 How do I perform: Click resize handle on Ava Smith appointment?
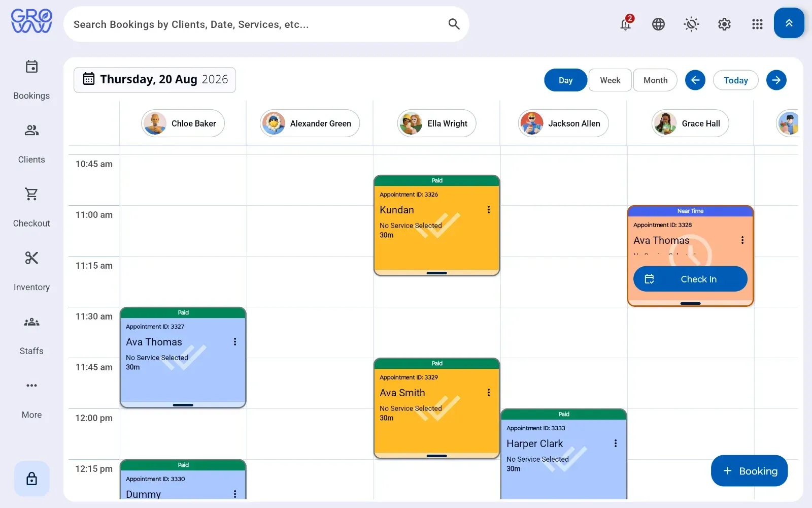[436, 456]
